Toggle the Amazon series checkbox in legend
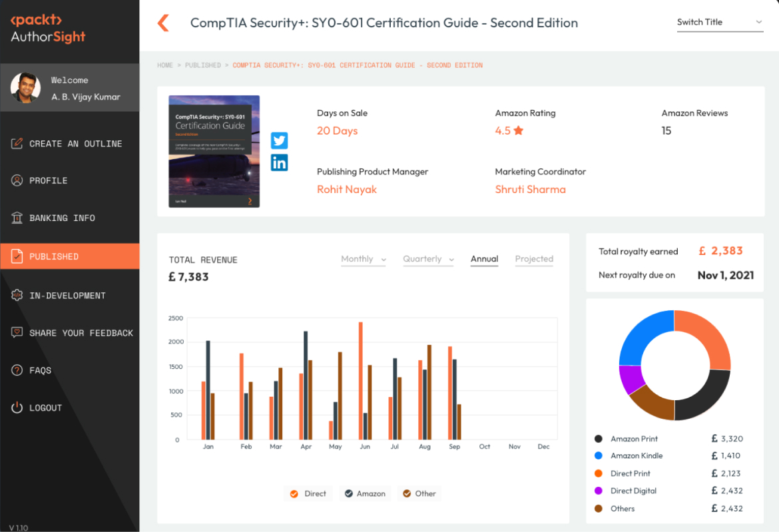The image size is (779, 532). click(x=348, y=493)
